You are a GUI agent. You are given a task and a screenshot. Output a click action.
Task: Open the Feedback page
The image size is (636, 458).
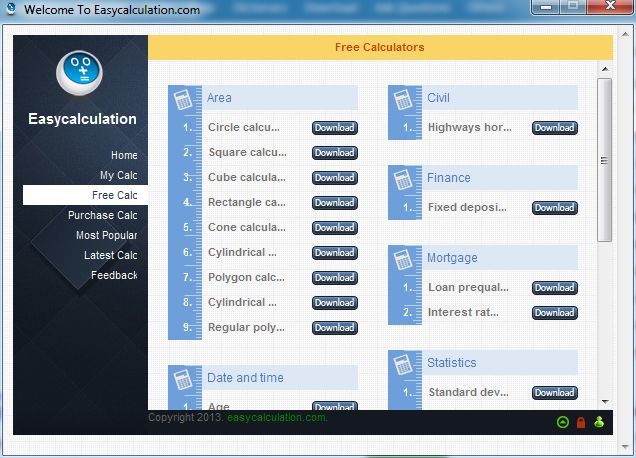(114, 275)
